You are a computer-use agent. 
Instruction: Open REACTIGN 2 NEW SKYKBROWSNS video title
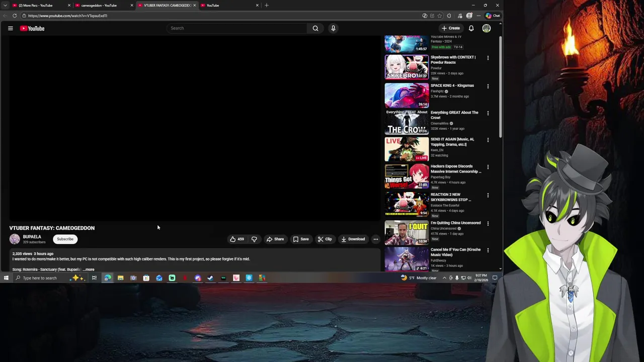point(451,197)
